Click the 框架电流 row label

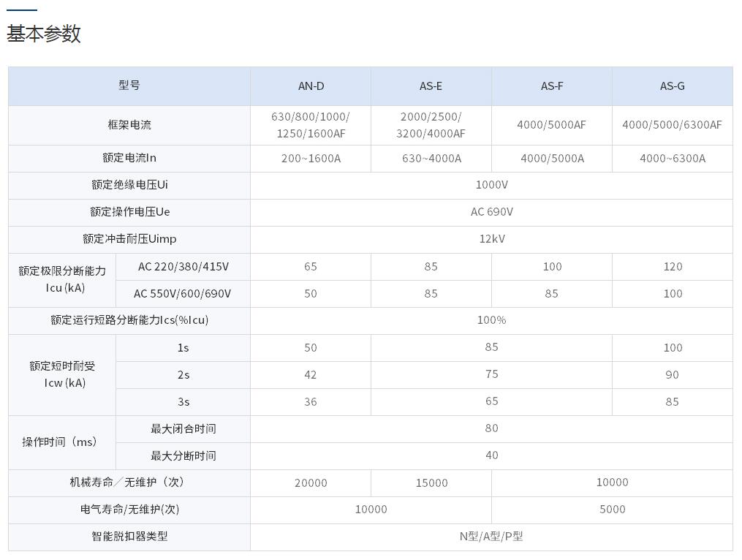[129, 125]
